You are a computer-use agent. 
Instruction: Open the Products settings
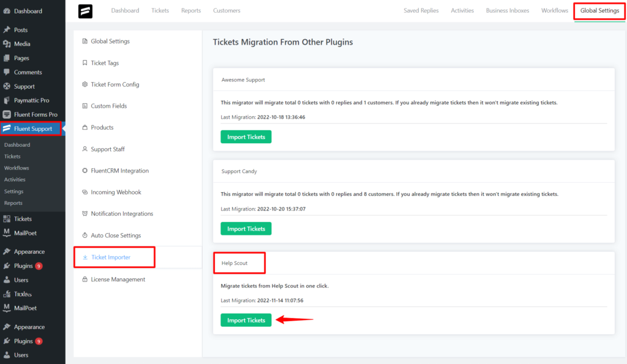click(101, 127)
